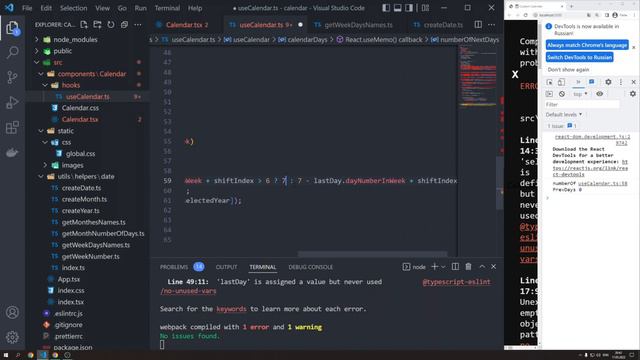Maximize the panel size with chevron
The image size is (640, 360).
tap(482, 267)
